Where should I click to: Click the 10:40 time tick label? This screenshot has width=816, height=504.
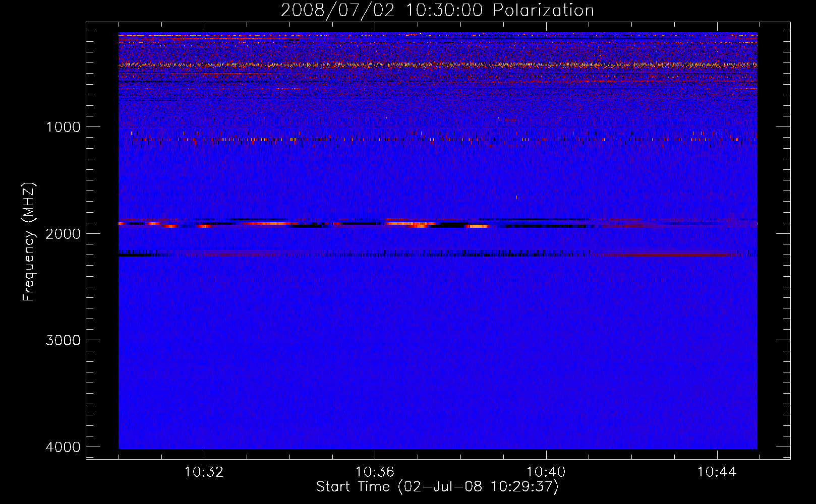[x=546, y=472]
